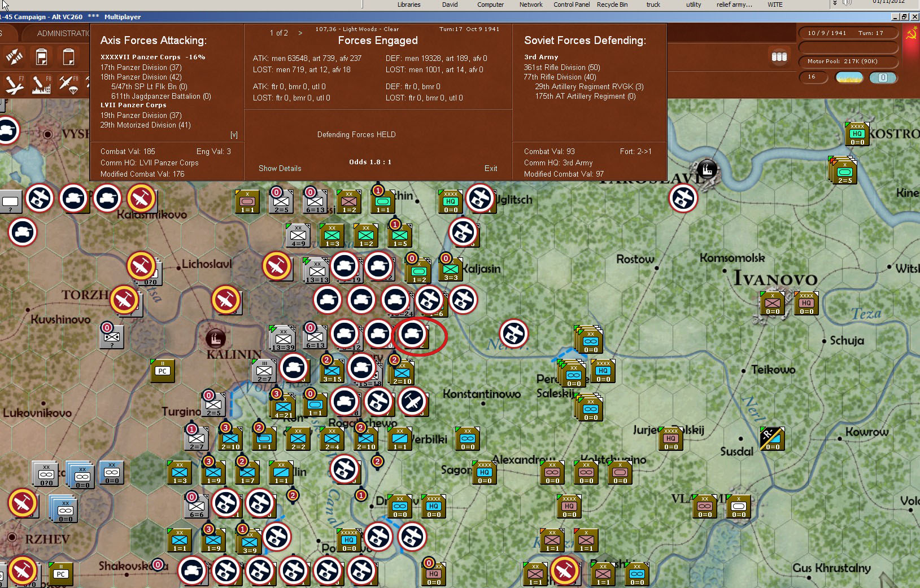Expand attacker list with [v] toggle
920x588 pixels.
tap(234, 135)
